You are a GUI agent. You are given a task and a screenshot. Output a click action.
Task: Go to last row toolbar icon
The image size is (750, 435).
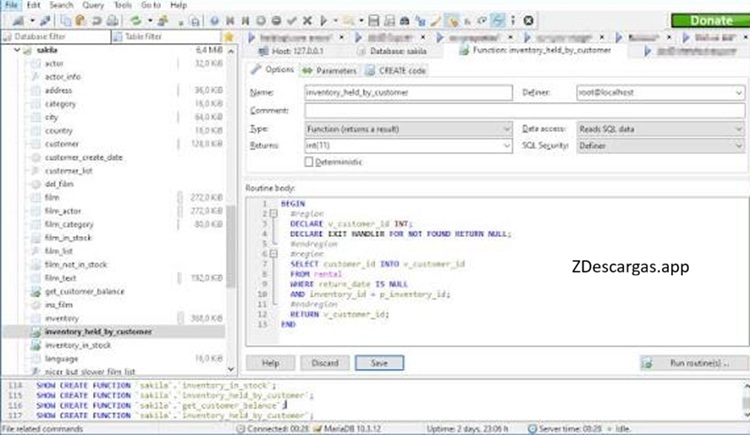(x=245, y=21)
